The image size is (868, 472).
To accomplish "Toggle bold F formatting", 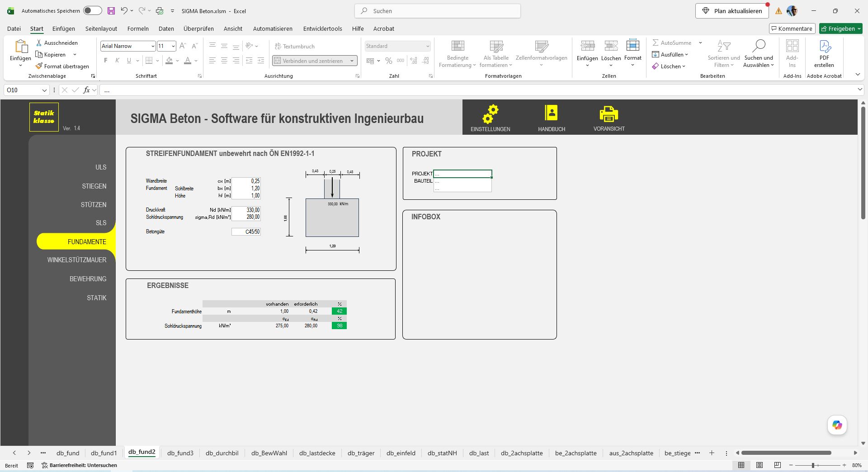I will tap(106, 61).
